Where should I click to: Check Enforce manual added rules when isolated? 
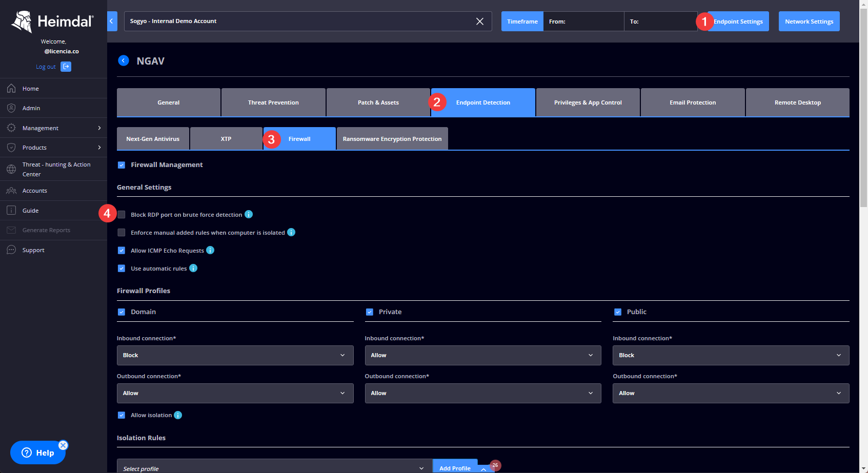click(122, 232)
